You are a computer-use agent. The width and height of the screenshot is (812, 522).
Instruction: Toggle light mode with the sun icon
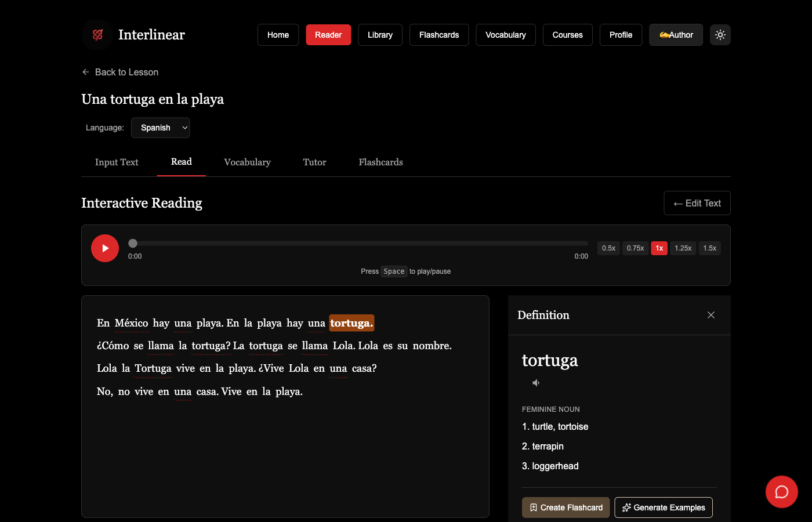click(x=720, y=35)
